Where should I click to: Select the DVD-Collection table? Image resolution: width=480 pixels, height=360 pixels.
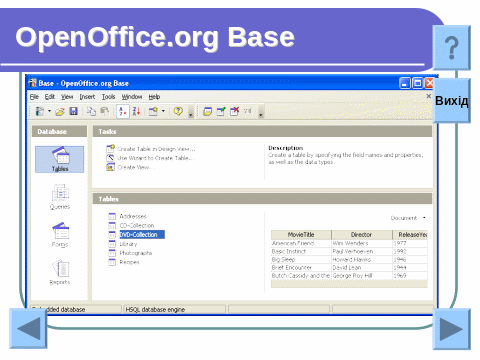click(137, 235)
